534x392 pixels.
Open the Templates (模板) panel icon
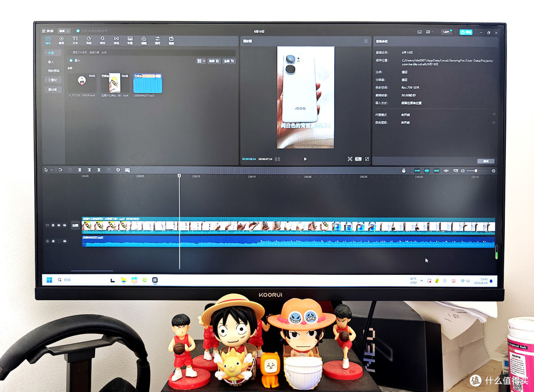coord(171,41)
